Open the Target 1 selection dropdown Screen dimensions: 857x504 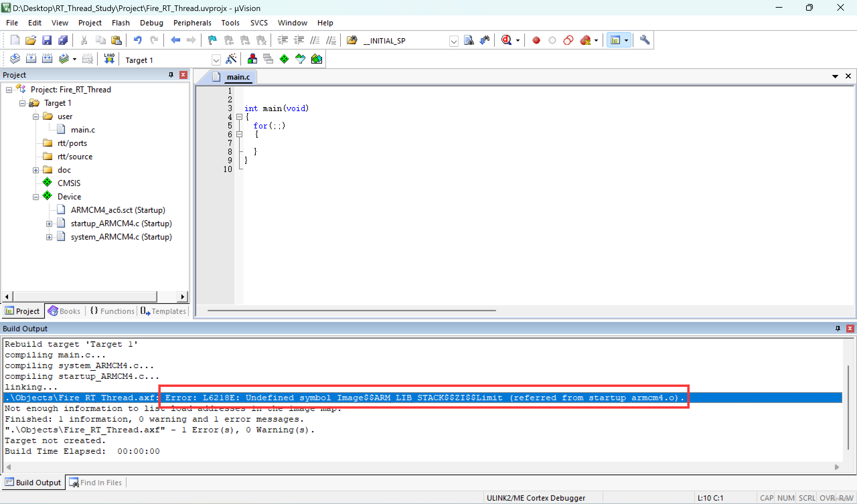pyautogui.click(x=216, y=61)
